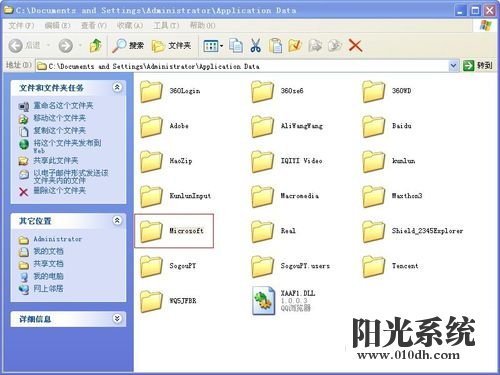Open the File (文件) menu
Screen dimensions: 500x375
pyautogui.click(x=21, y=25)
